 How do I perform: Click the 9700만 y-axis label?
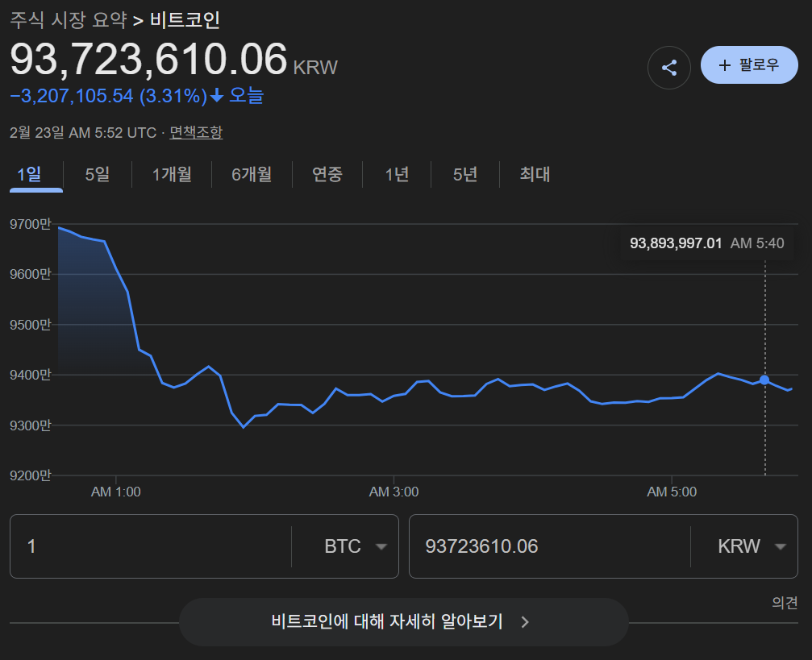pyautogui.click(x=31, y=224)
